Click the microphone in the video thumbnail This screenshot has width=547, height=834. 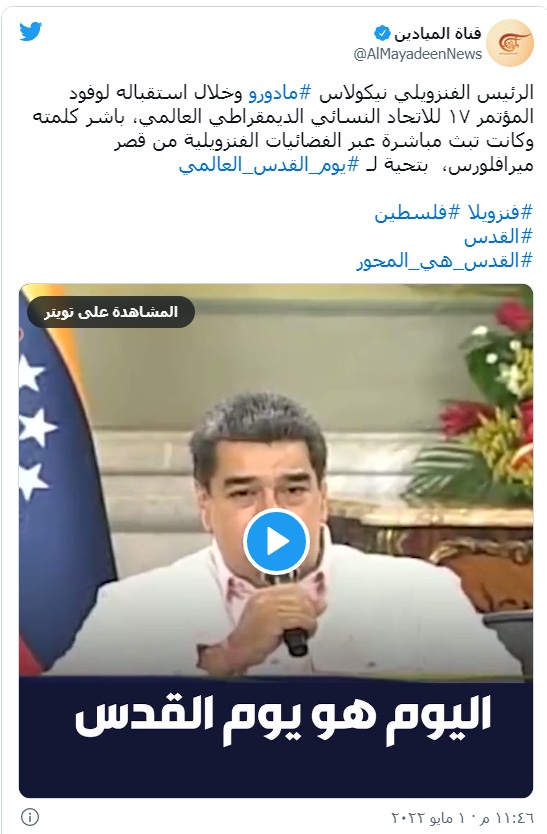point(296,642)
